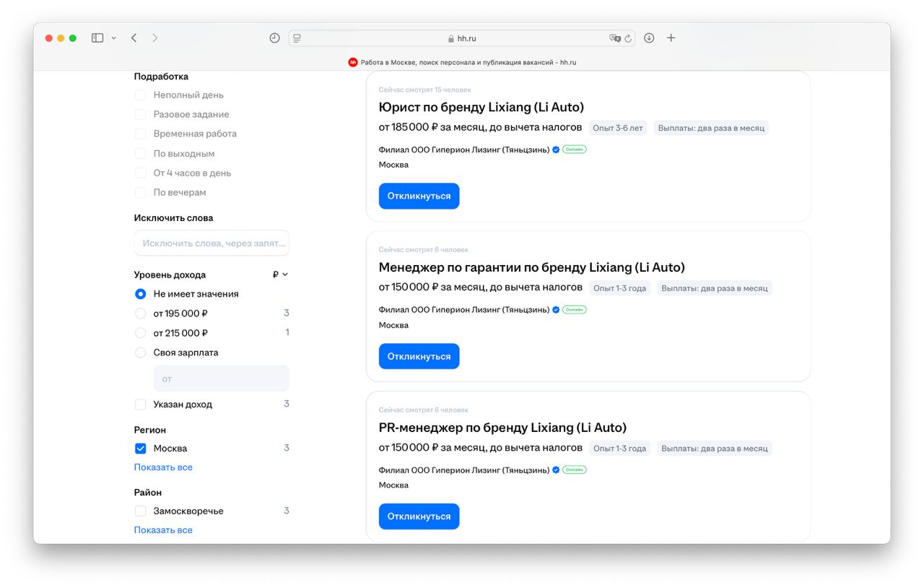This screenshot has height=588, width=924.
Task: Click the hh favicon in the tab title
Action: 353,62
